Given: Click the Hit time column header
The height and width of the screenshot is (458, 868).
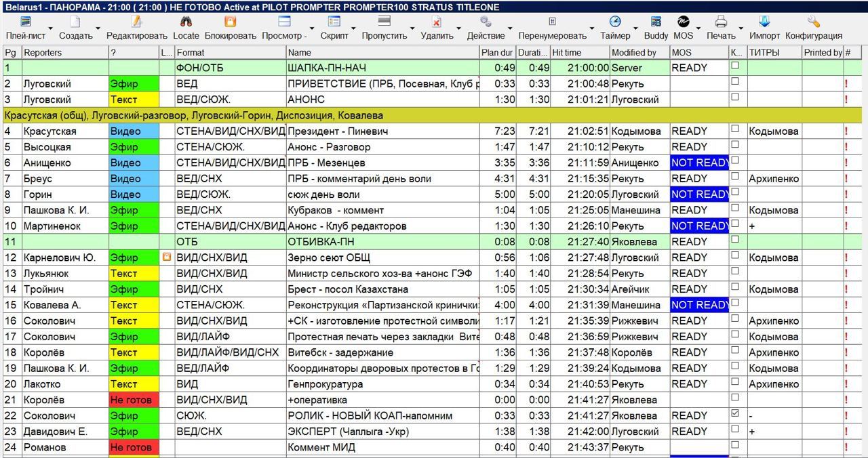Looking at the screenshot, I should (x=580, y=52).
